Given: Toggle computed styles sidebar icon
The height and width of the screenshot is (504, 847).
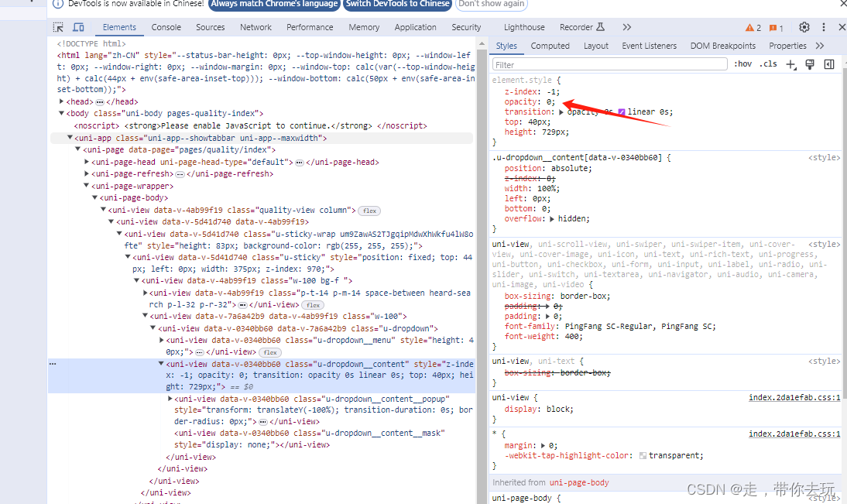Looking at the screenshot, I should tap(829, 65).
